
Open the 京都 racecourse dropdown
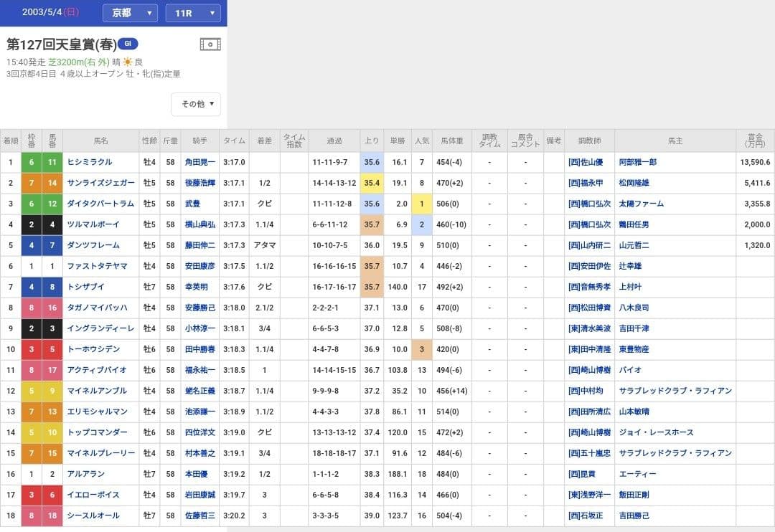(130, 13)
